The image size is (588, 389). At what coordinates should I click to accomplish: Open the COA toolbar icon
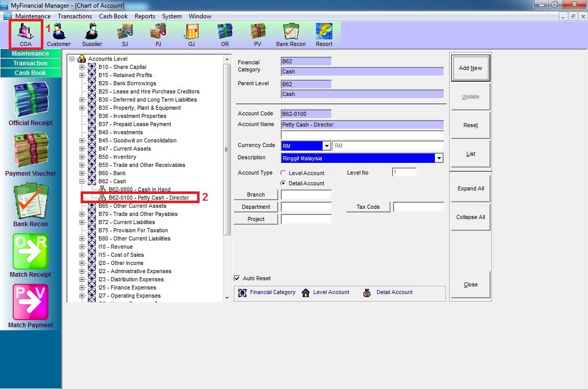coord(26,34)
